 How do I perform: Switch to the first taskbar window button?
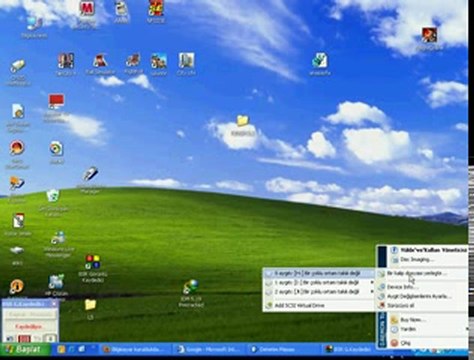click(x=136, y=349)
